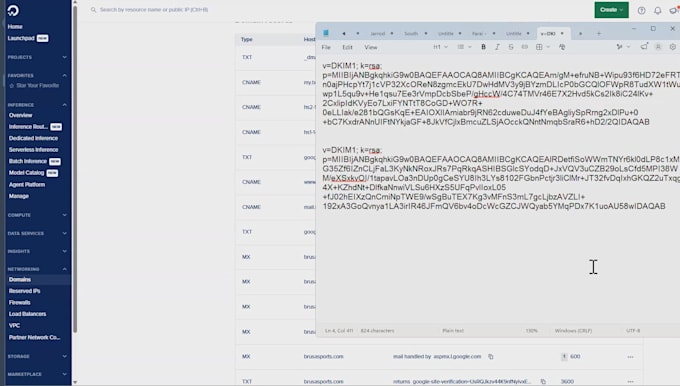Apply strikethrough formatting in Notepad
Viewport: 680px width, 386px height.
coord(511,47)
